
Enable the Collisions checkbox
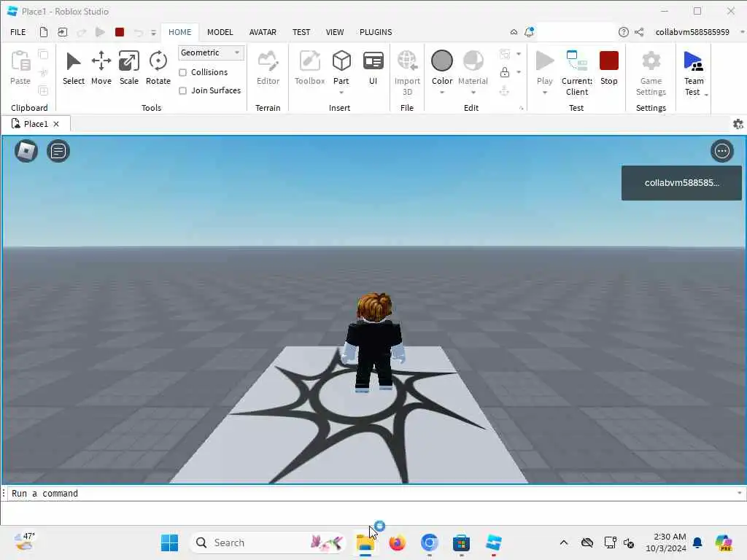(x=182, y=72)
